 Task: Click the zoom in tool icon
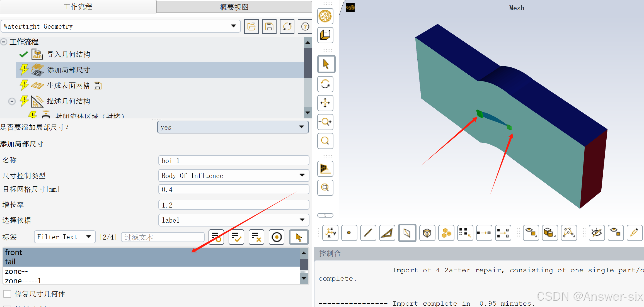(x=325, y=122)
